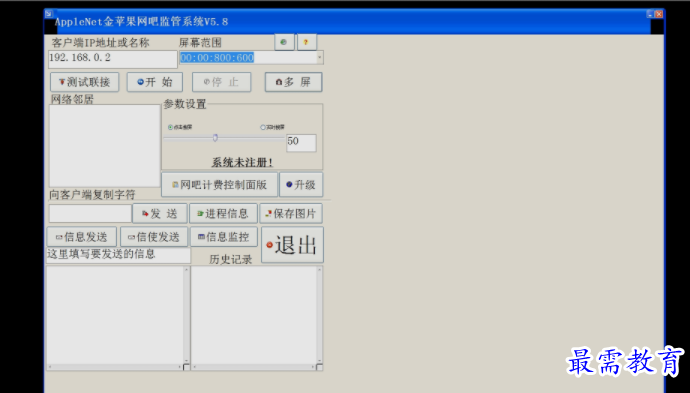Start monitoring with the 开始 button

pos(155,82)
